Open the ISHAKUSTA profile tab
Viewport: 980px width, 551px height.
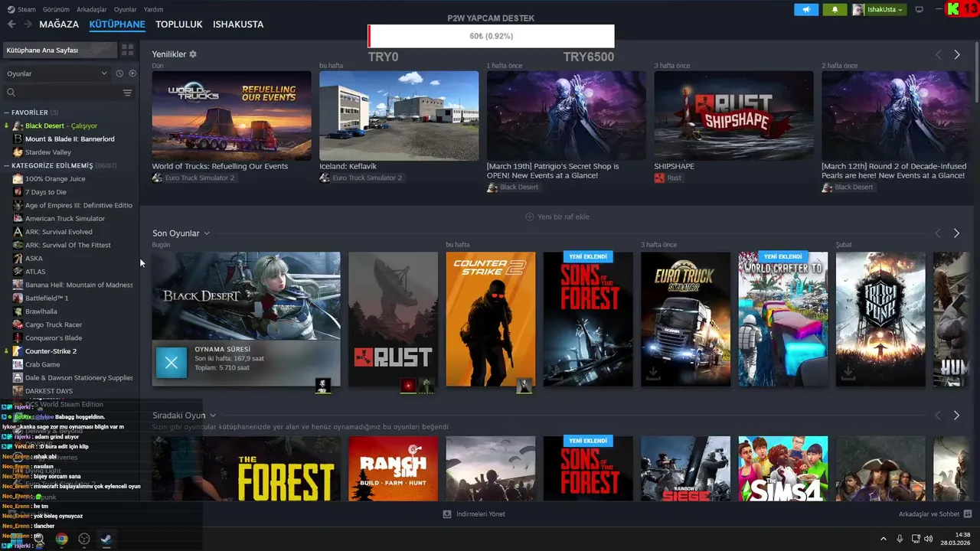pos(238,24)
